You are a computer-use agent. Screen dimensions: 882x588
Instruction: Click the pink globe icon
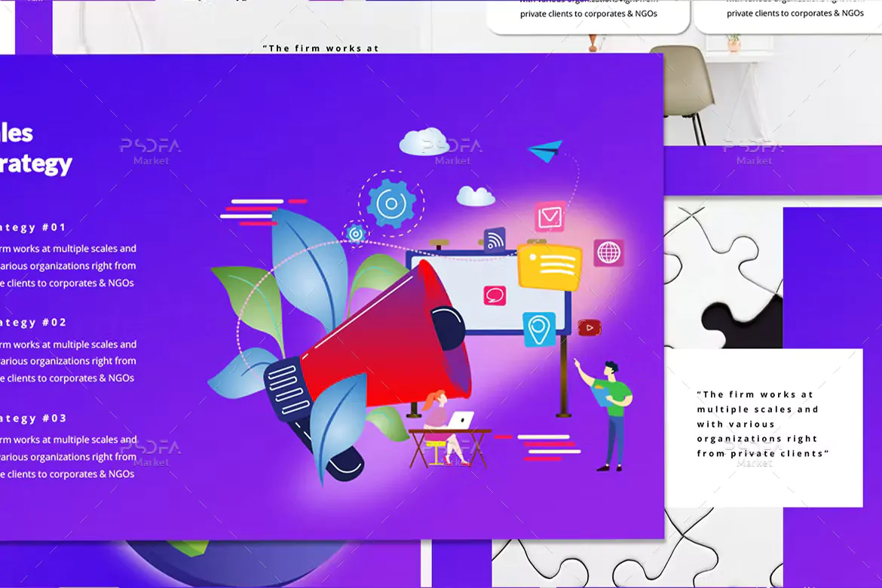[x=608, y=253]
